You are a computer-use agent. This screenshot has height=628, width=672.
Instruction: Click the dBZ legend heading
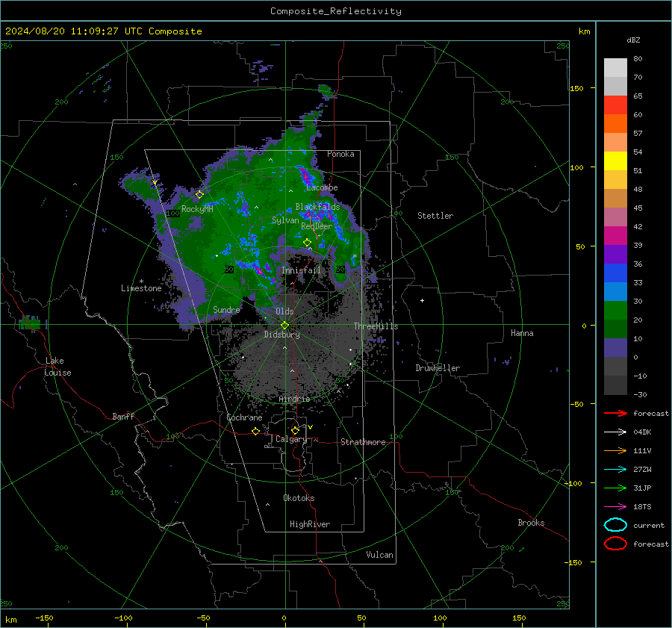(633, 40)
